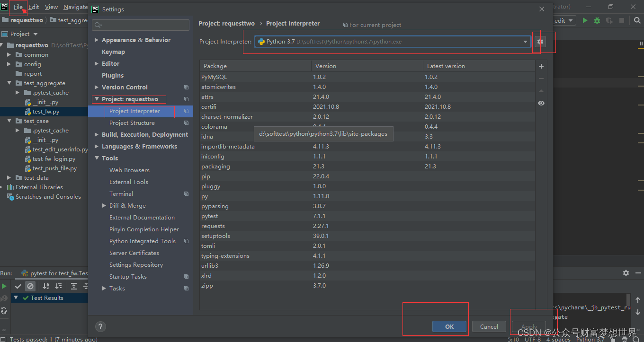Sort test results alphabetically
The image size is (644, 342).
click(46, 286)
